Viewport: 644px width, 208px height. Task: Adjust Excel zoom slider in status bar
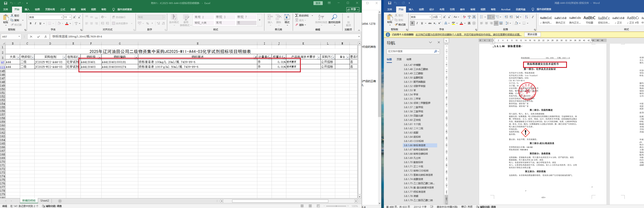[337, 206]
